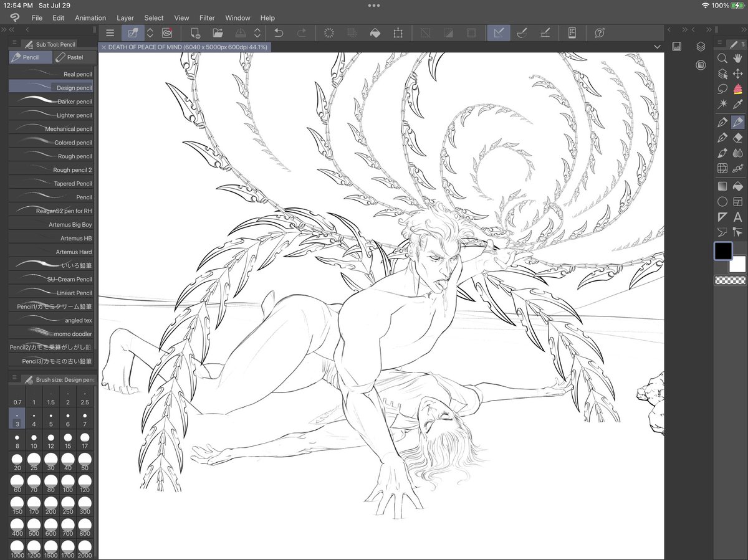Select the Move layer arrows tool

coord(738,74)
